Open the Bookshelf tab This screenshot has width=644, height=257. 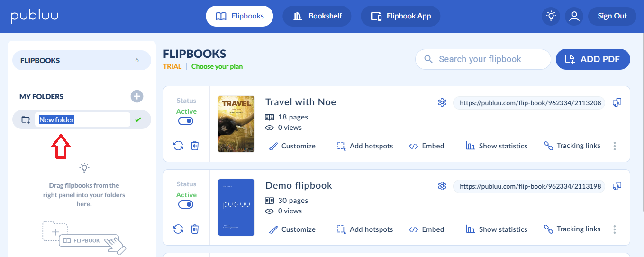click(317, 16)
